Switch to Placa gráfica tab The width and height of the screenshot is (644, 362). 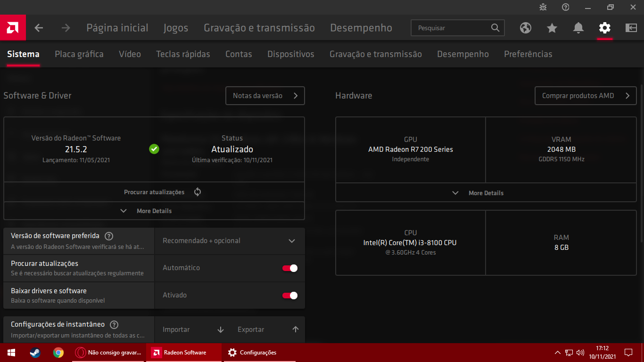79,54
